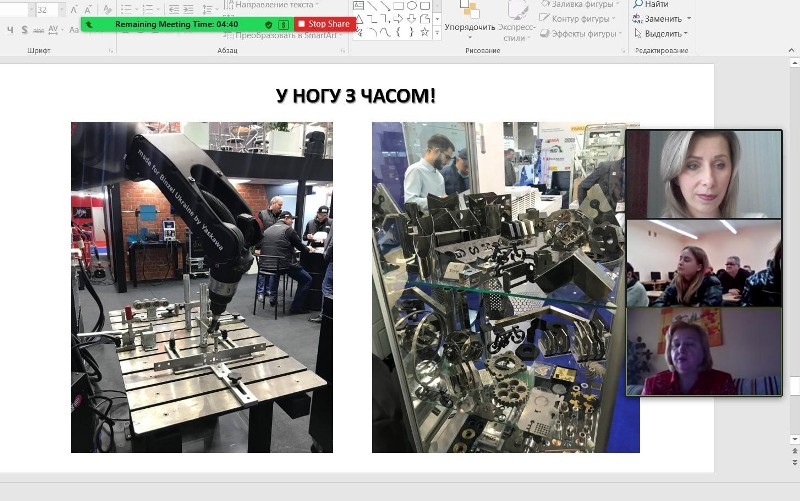Image resolution: width=800 pixels, height=501 pixels.
Task: Apply strikethrough abc formatting
Action: pyautogui.click(x=38, y=30)
